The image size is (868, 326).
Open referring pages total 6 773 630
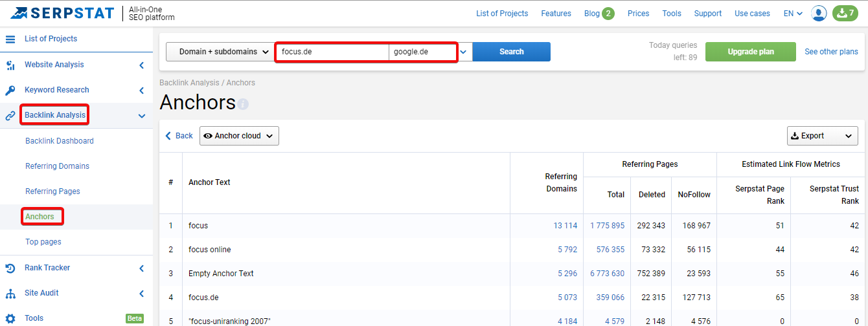[x=607, y=274]
